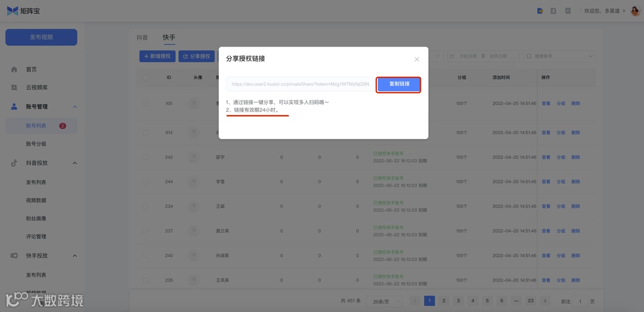Click the calendar icon in the date range field
Image resolution: width=644 pixels, height=312 pixels.
(453, 56)
